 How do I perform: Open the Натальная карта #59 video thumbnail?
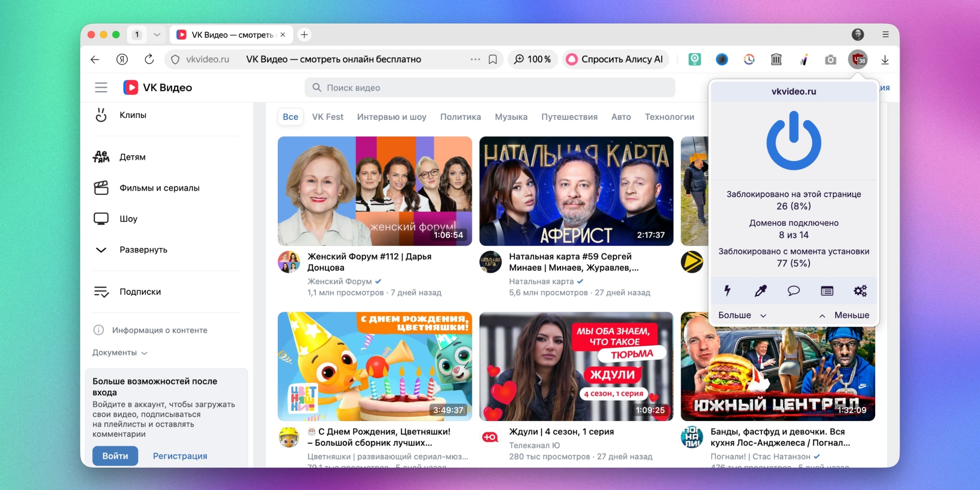click(576, 191)
